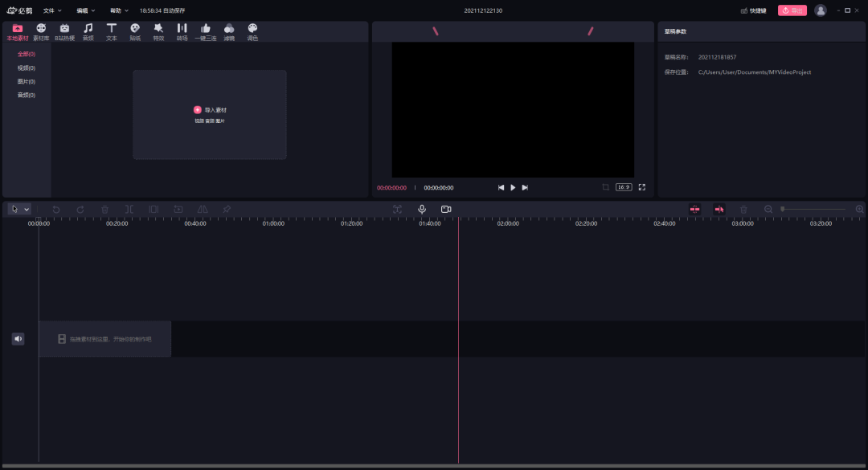Image resolution: width=868 pixels, height=470 pixels.
Task: Click the screen recording camera icon
Action: pos(446,209)
